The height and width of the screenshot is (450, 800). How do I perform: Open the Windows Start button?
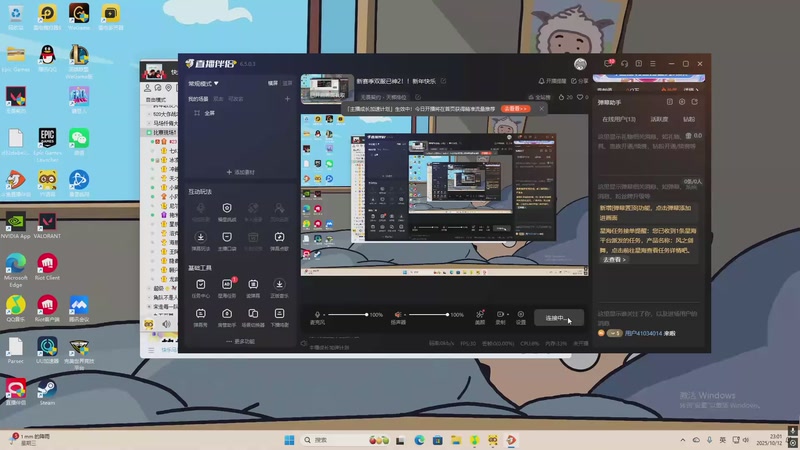pyautogui.click(x=289, y=440)
